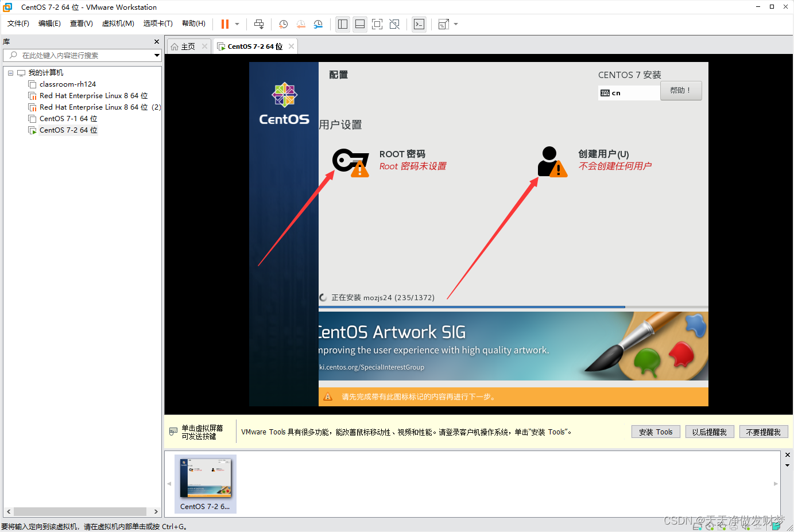Select Red Hat Enterprise Linux 8 64 位 VM
The image size is (794, 532).
[x=94, y=96]
